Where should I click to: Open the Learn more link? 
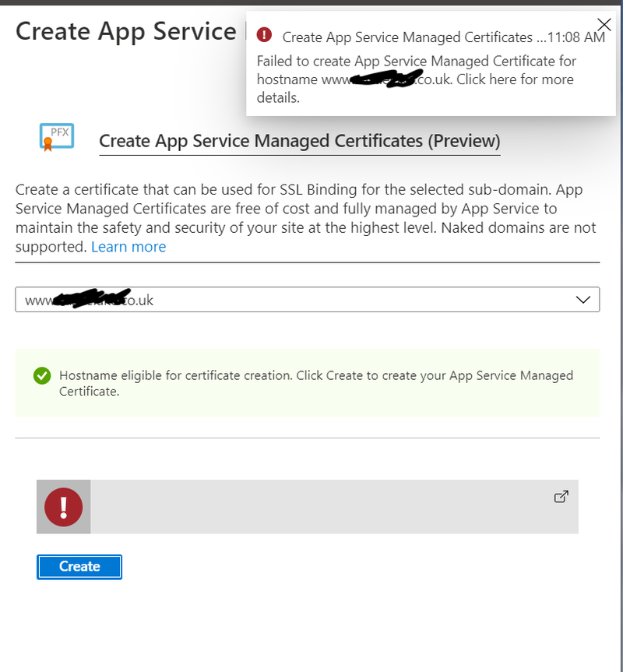(128, 247)
